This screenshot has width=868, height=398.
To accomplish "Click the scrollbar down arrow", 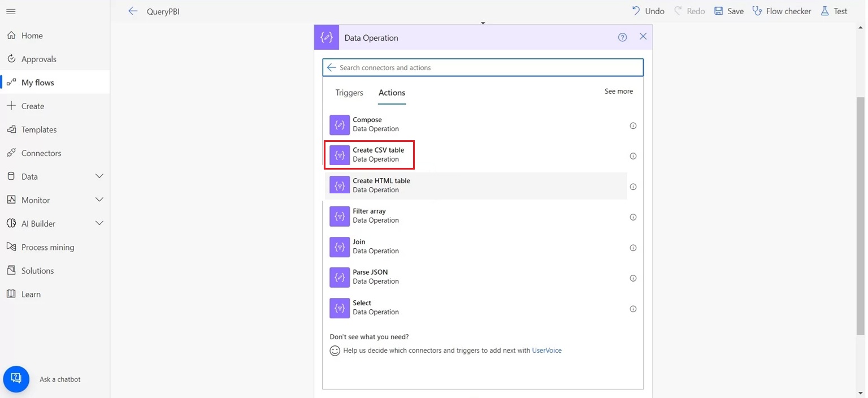I will click(x=861, y=393).
